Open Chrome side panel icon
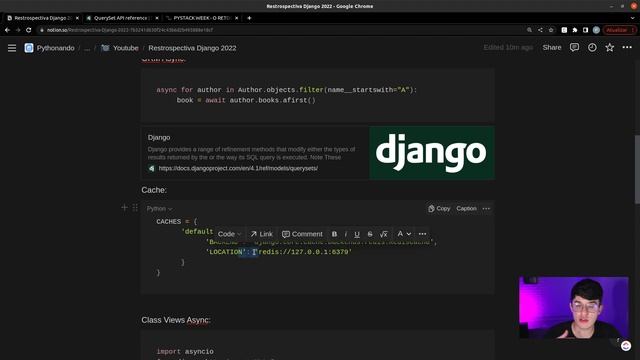The width and height of the screenshot is (640, 360). coord(585,30)
